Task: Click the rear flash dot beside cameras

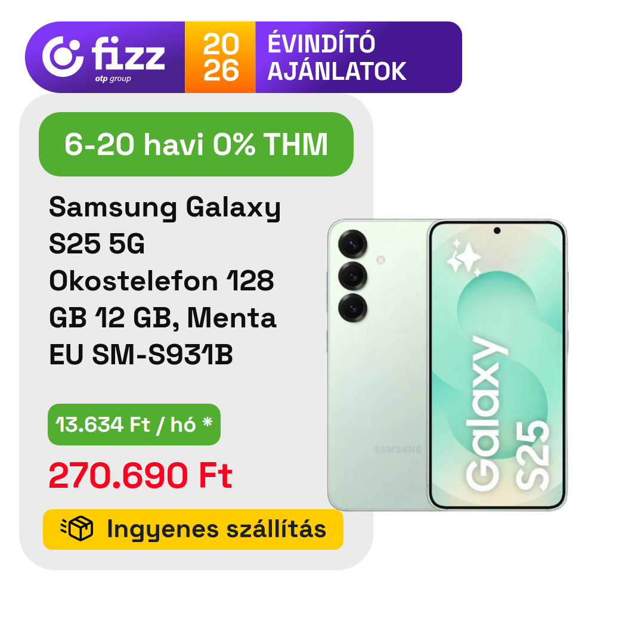Action: (381, 260)
